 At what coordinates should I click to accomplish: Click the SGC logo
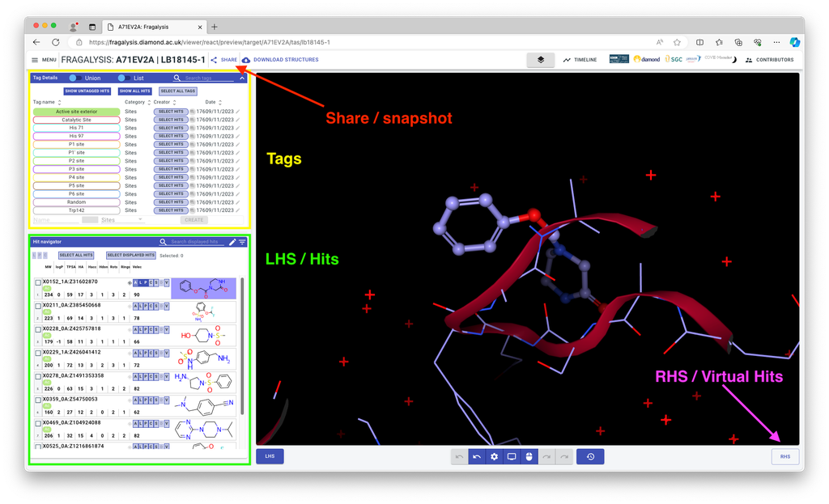(x=674, y=59)
